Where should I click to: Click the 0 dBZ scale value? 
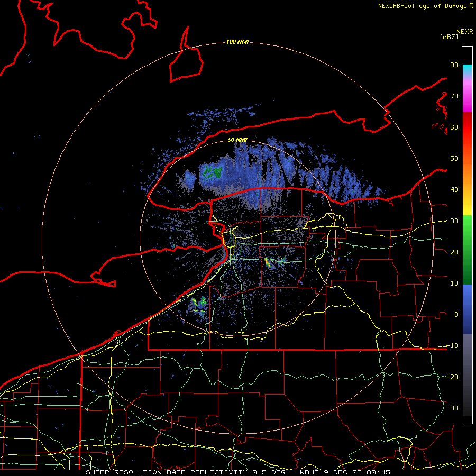[456, 315]
